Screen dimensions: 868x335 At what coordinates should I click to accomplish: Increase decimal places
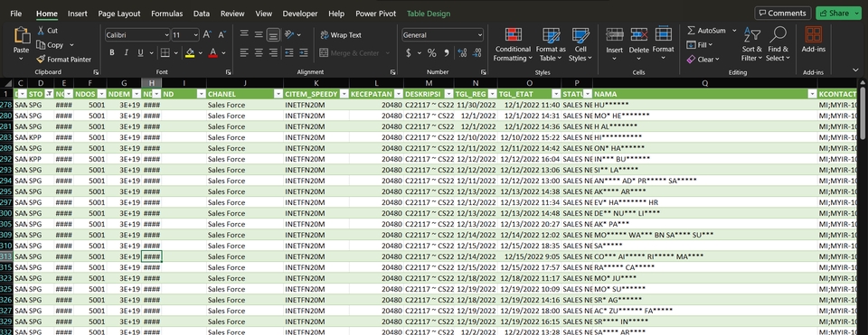pos(462,53)
